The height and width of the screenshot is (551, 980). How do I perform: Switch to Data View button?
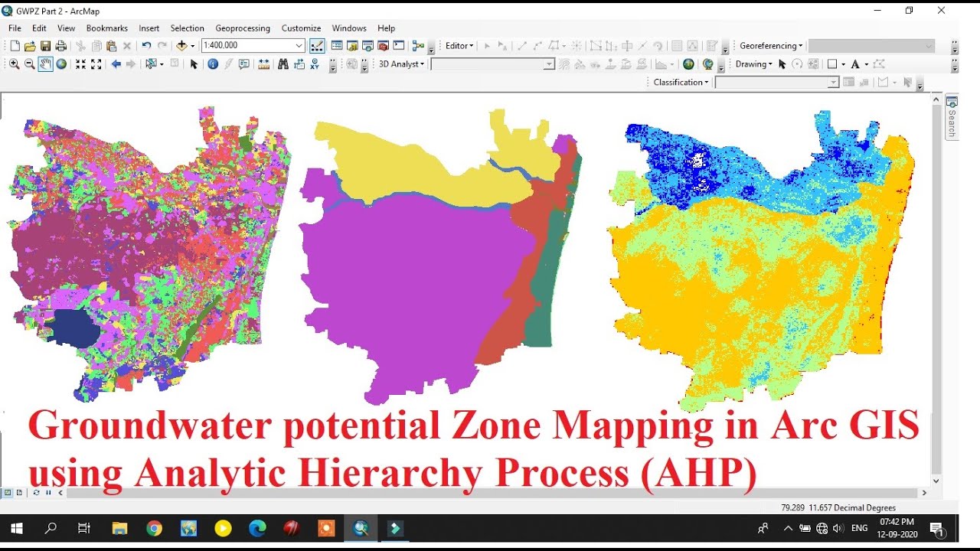coord(7,493)
